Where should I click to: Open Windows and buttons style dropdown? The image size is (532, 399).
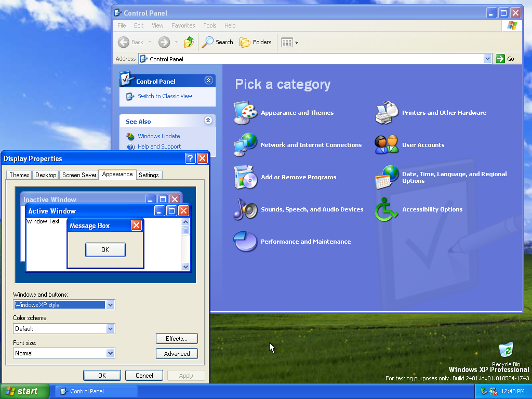[110, 304]
